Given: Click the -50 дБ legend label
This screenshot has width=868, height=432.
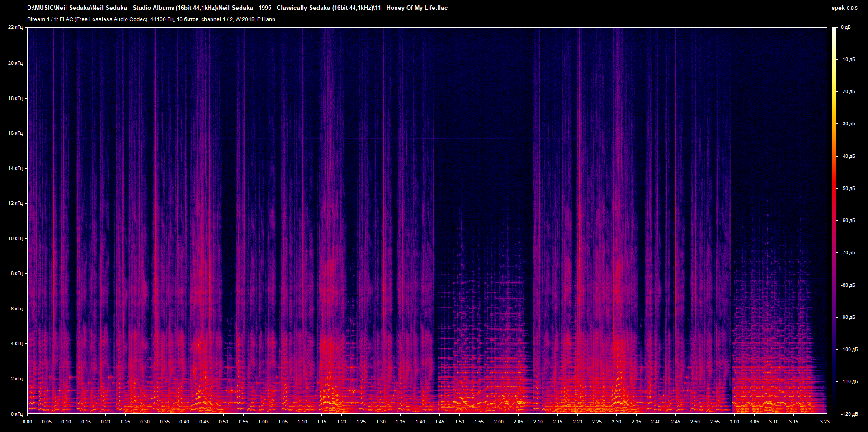Looking at the screenshot, I should [848, 189].
